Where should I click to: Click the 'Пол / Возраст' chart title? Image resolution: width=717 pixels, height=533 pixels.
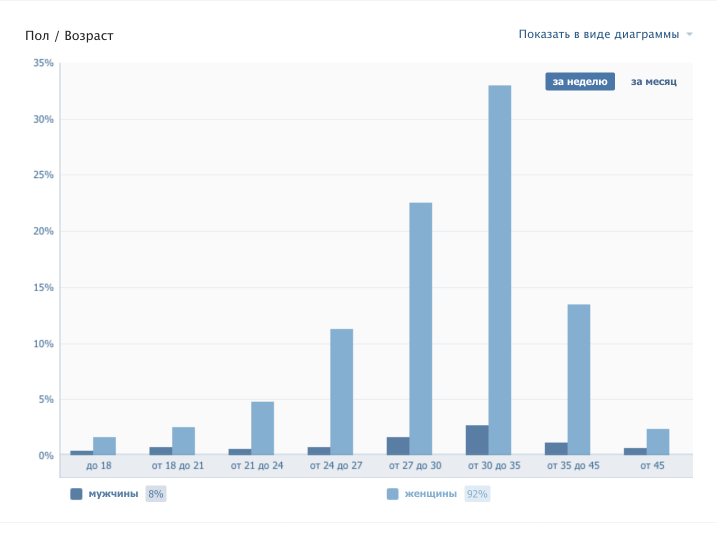(69, 36)
